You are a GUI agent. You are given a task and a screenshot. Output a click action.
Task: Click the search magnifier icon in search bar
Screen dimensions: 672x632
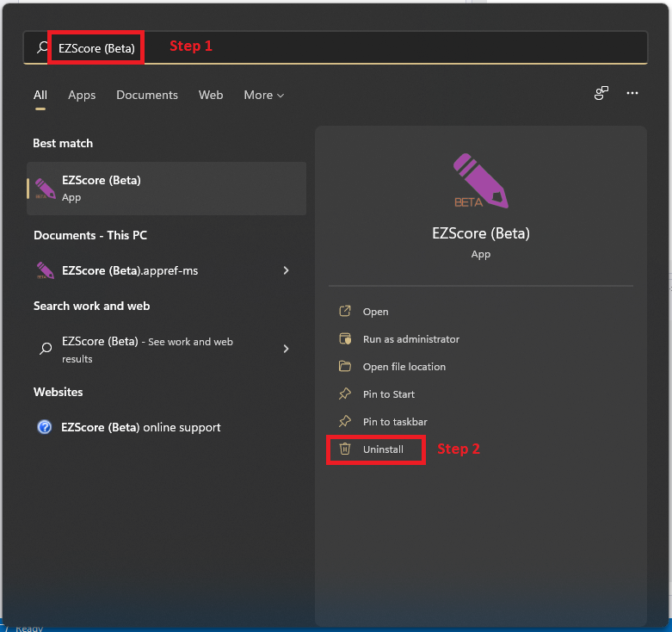(41, 48)
